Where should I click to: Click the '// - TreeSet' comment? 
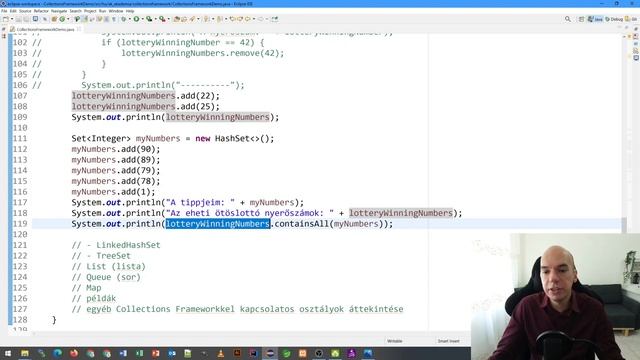(101, 256)
